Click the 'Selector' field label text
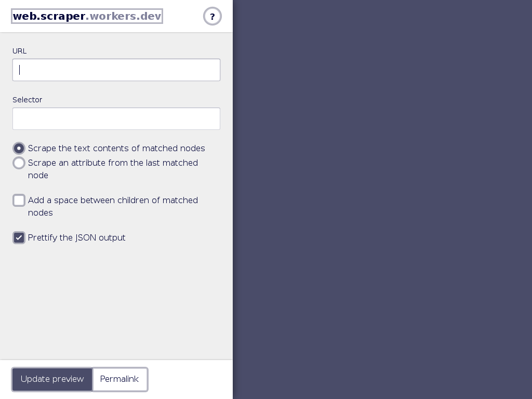Viewport: 532px width, 399px height. click(x=27, y=100)
